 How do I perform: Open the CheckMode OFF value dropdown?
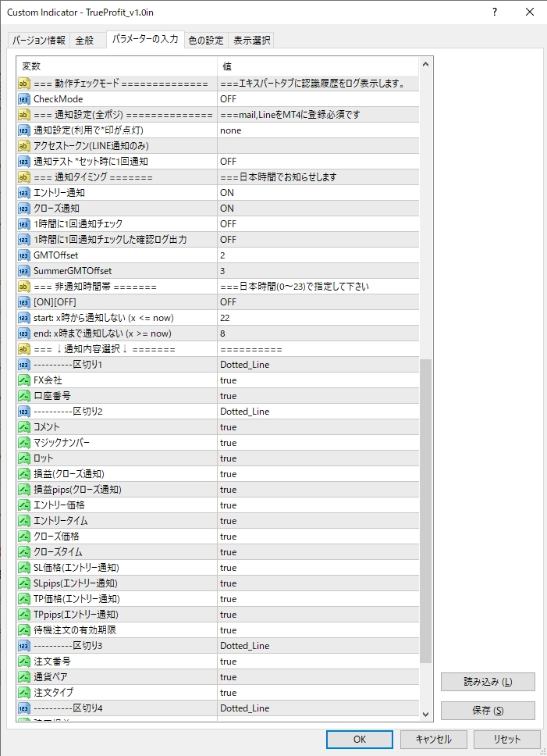318,99
